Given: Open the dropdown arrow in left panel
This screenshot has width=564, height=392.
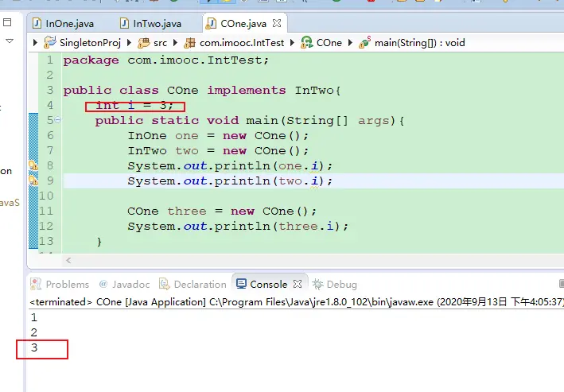Looking at the screenshot, I should click(9, 40).
